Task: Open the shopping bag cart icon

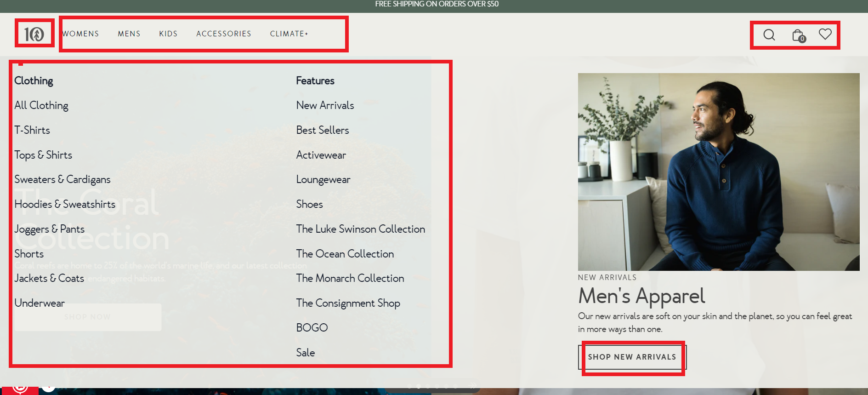Action: (799, 35)
